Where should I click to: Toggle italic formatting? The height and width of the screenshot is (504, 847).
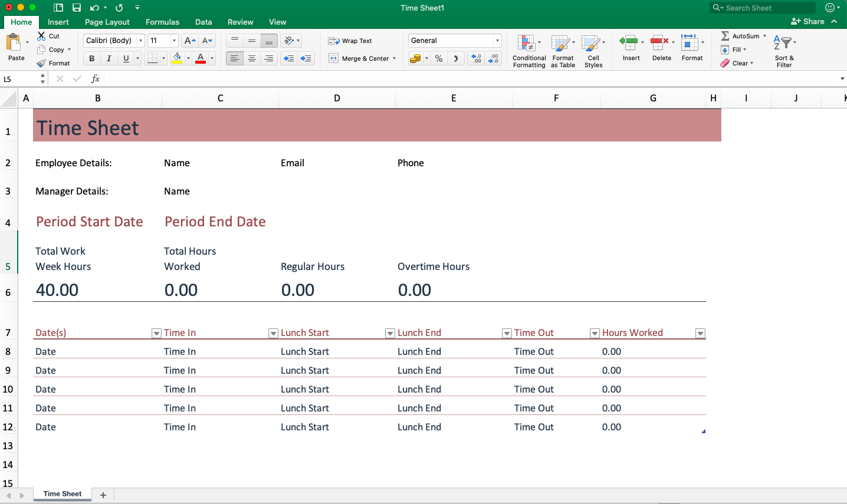pos(107,59)
